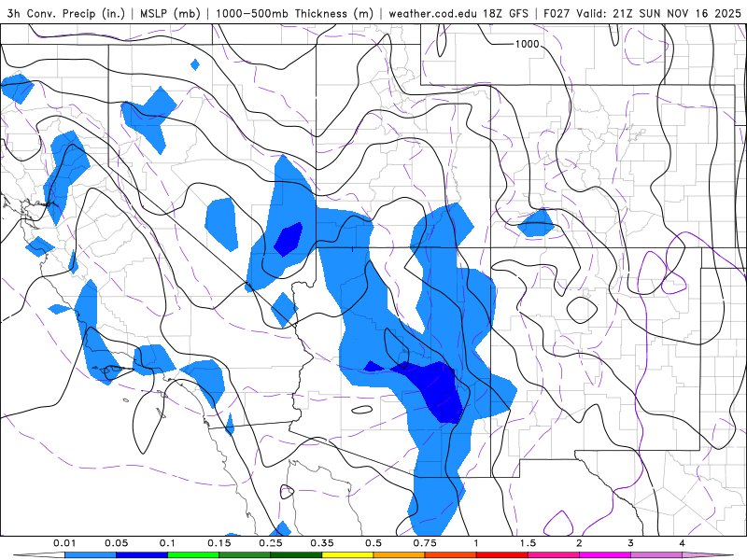Click the '1.5' legend value
The width and height of the screenshot is (747, 560).
(x=528, y=543)
